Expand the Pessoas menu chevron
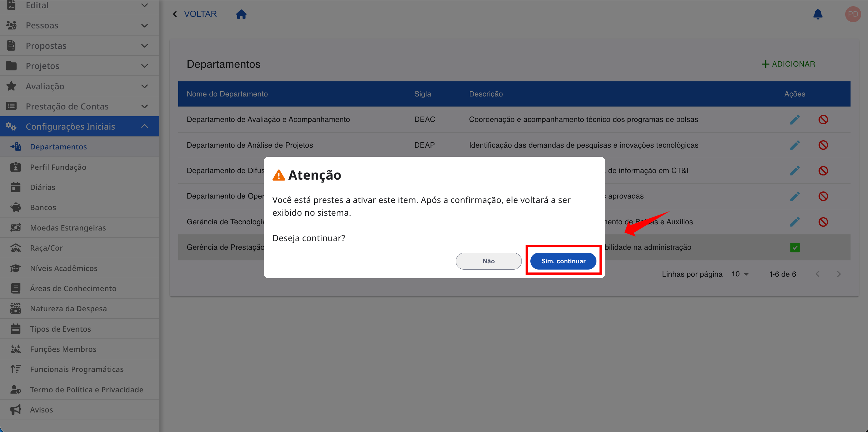This screenshot has height=432, width=868. pyautogui.click(x=145, y=25)
